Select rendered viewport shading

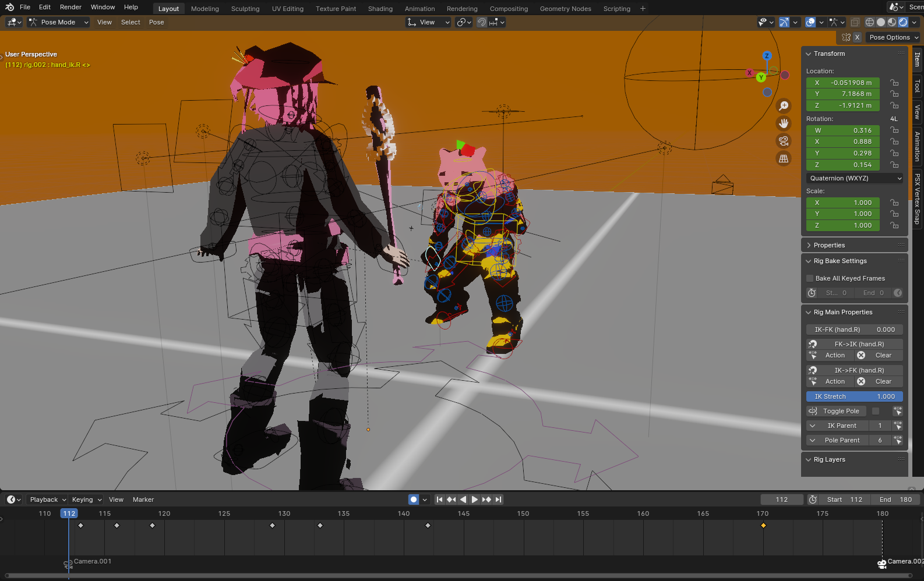pyautogui.click(x=903, y=22)
